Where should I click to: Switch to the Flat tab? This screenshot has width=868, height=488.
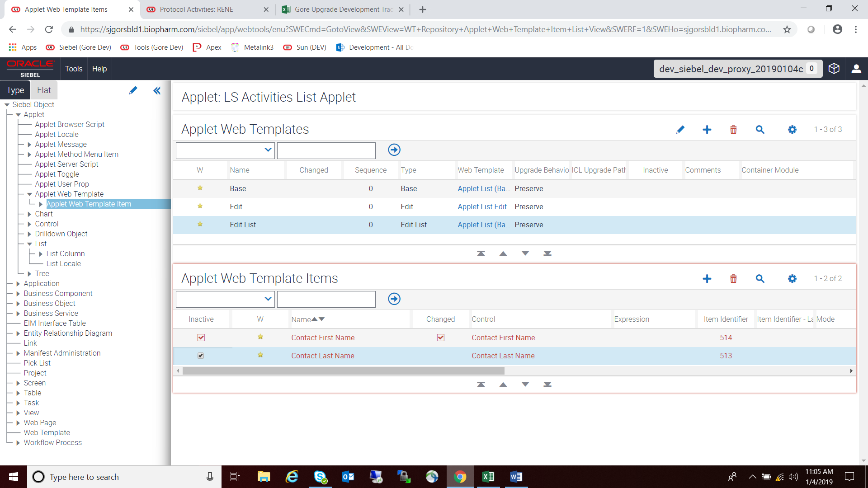click(43, 90)
